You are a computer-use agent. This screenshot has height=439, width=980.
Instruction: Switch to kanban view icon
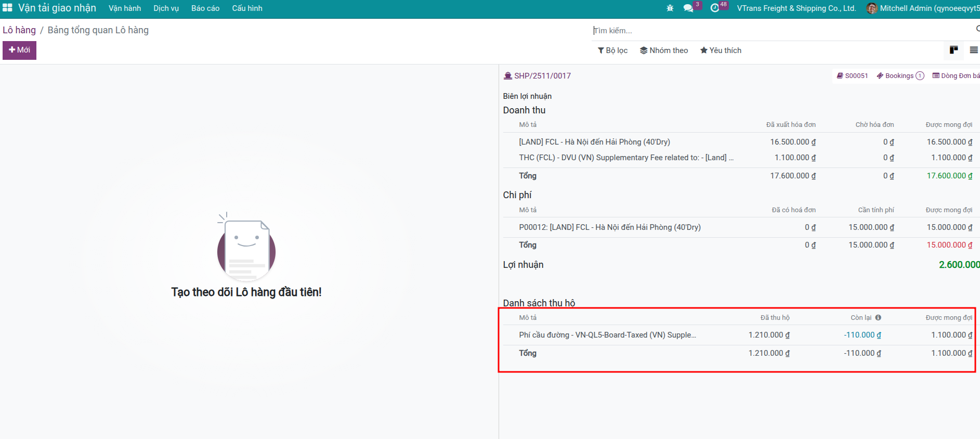click(x=953, y=50)
